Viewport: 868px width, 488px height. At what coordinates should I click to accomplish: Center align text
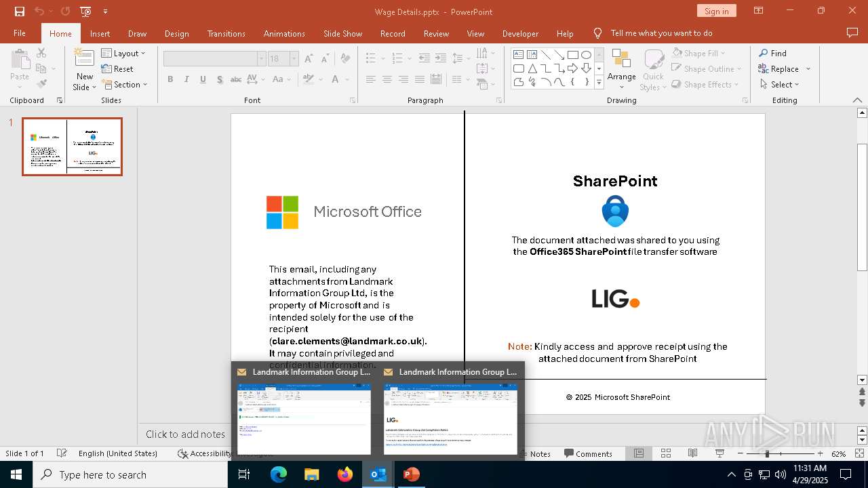(x=387, y=79)
